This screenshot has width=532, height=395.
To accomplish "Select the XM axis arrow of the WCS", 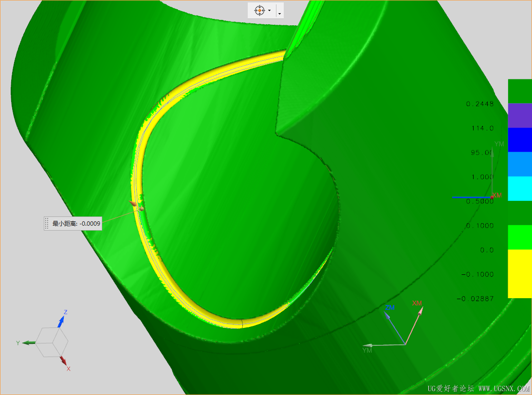I will click(x=415, y=325).
